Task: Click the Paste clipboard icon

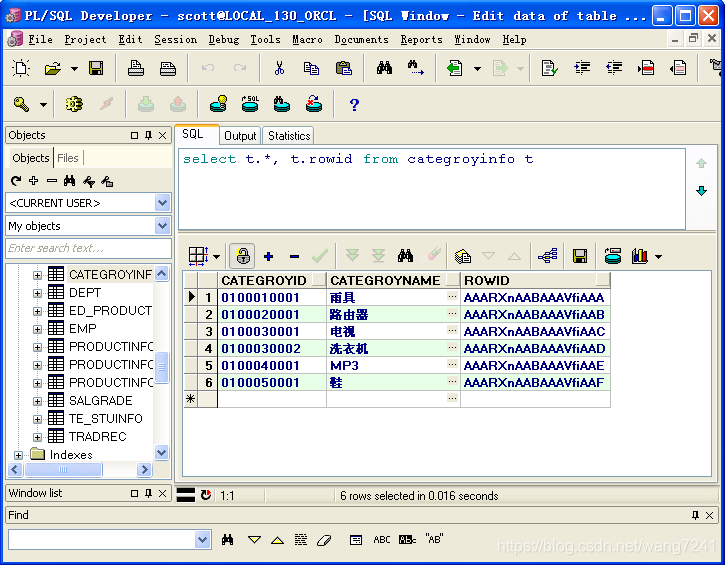Action: click(x=344, y=68)
